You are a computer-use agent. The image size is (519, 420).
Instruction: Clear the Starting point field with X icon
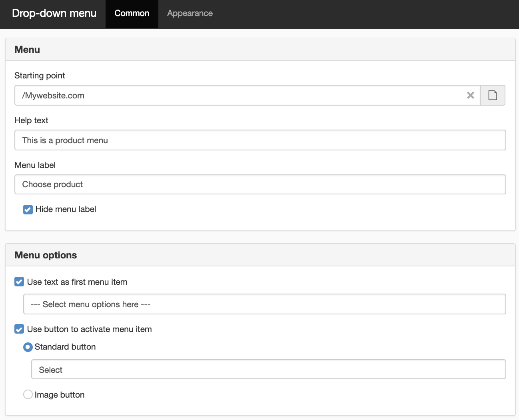click(x=471, y=95)
